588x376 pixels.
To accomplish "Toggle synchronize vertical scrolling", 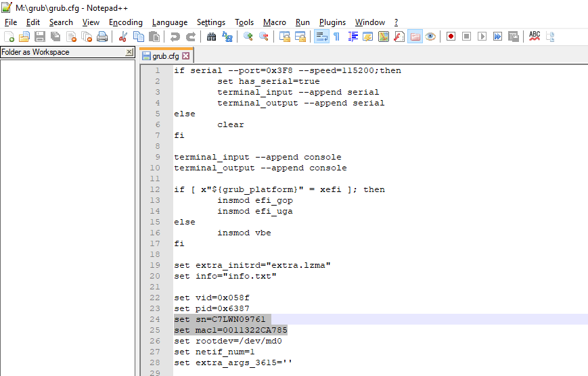I will click(x=284, y=37).
